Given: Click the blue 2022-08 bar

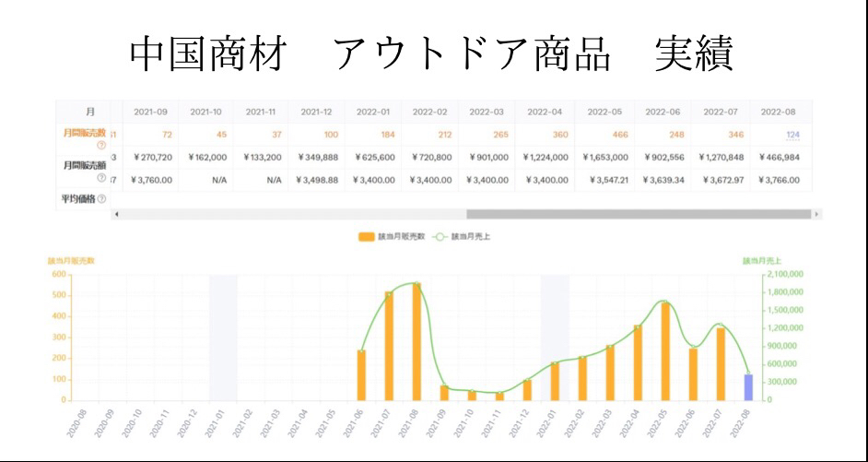Looking at the screenshot, I should click(x=747, y=387).
